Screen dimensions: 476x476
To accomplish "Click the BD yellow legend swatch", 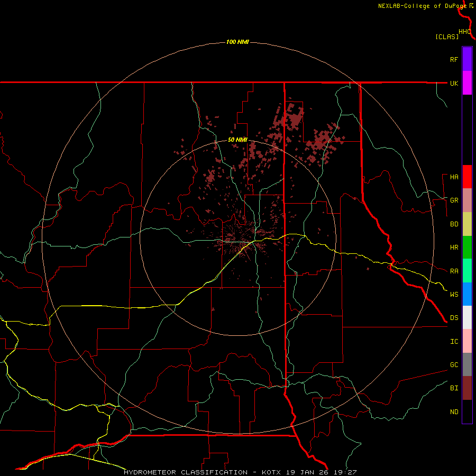I will (x=467, y=224).
